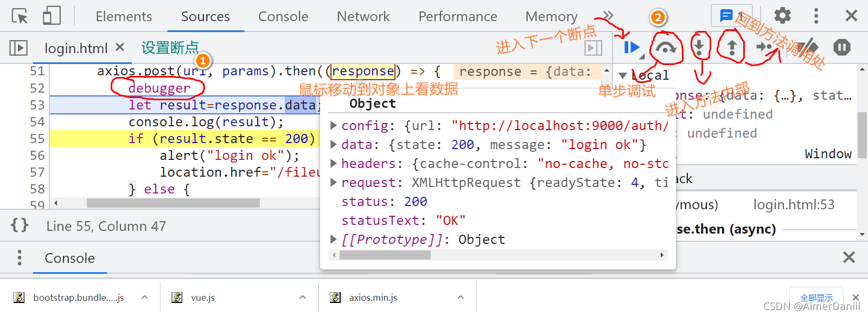Screen dimensions: 868x316
Task: Click the scope pane vertical scrollbar
Action: click(x=861, y=134)
